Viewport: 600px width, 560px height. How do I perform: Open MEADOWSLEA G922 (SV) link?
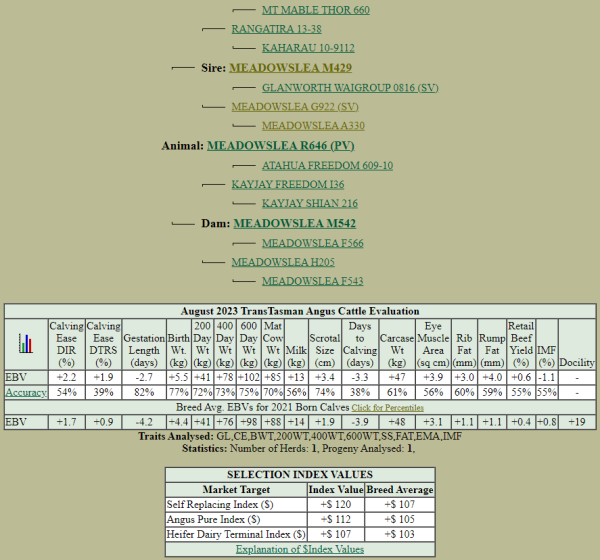tap(295, 107)
